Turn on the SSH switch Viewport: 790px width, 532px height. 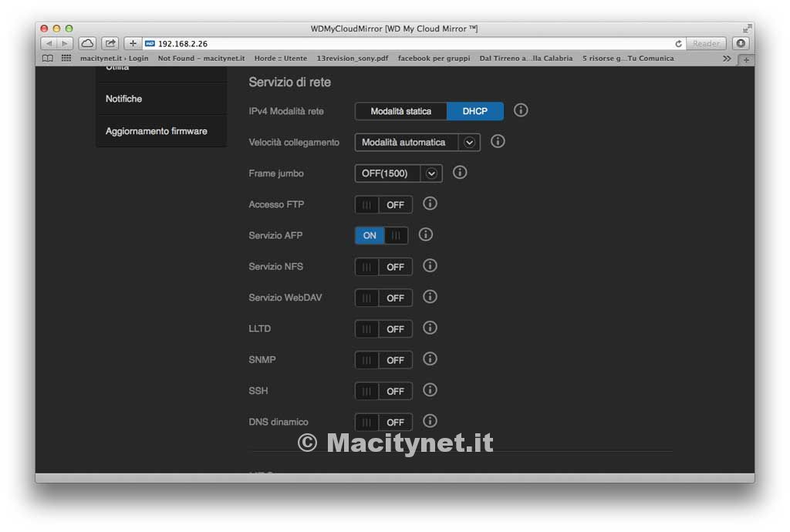(383, 391)
